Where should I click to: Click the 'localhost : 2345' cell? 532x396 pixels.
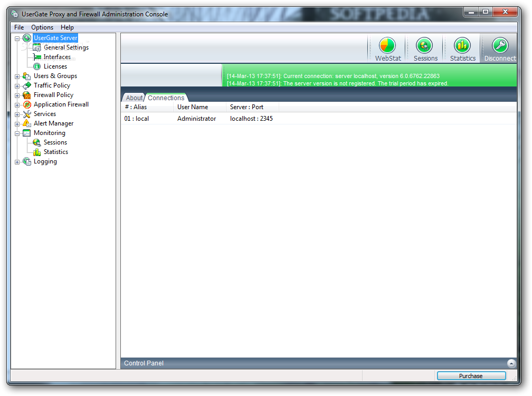(x=251, y=119)
